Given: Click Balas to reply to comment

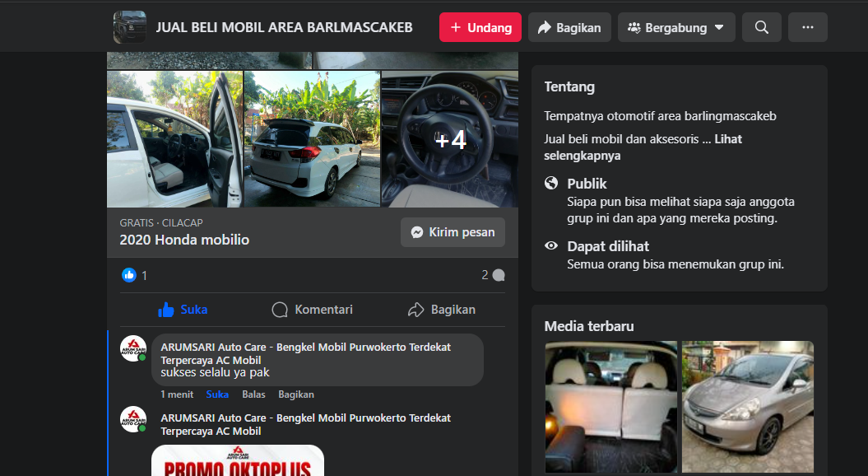Looking at the screenshot, I should click(x=253, y=394).
